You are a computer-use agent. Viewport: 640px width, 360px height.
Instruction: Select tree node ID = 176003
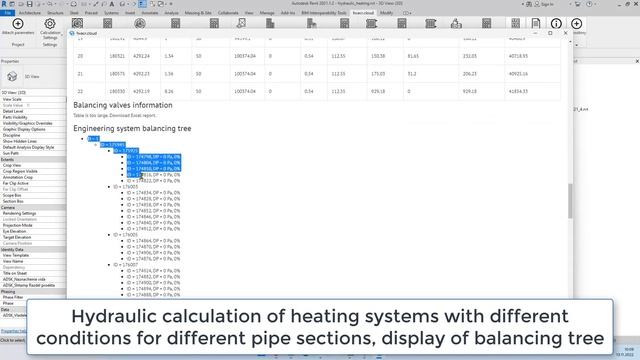126,187
